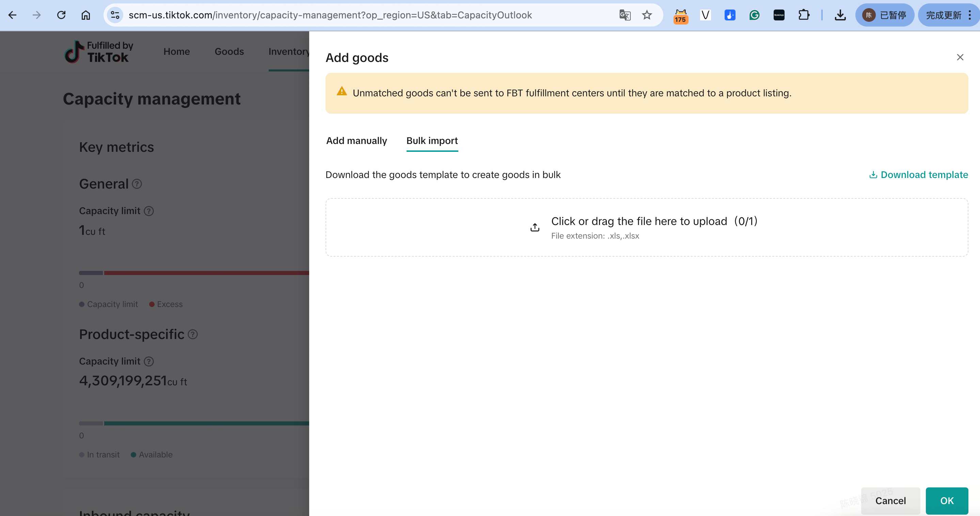Image resolution: width=980 pixels, height=516 pixels.
Task: Switch to the Add manually tab
Action: point(357,141)
